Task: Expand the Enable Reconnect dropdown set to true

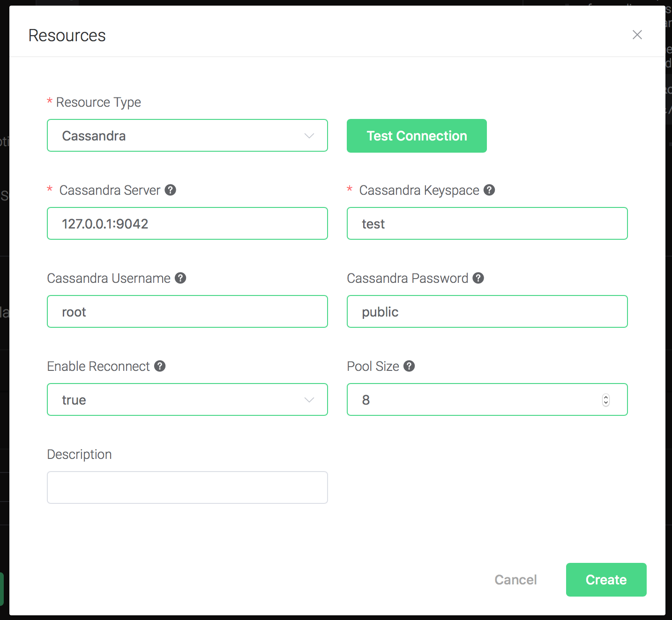Action: coord(187,400)
